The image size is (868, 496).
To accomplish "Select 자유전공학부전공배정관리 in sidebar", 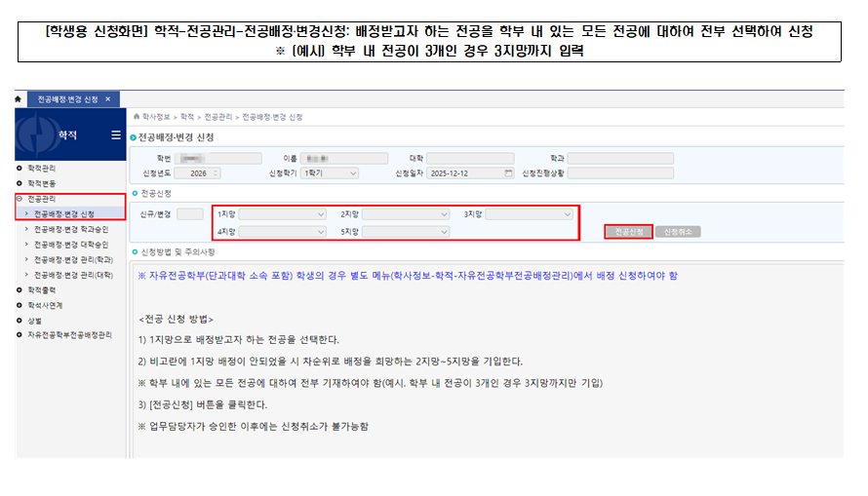I will (69, 334).
